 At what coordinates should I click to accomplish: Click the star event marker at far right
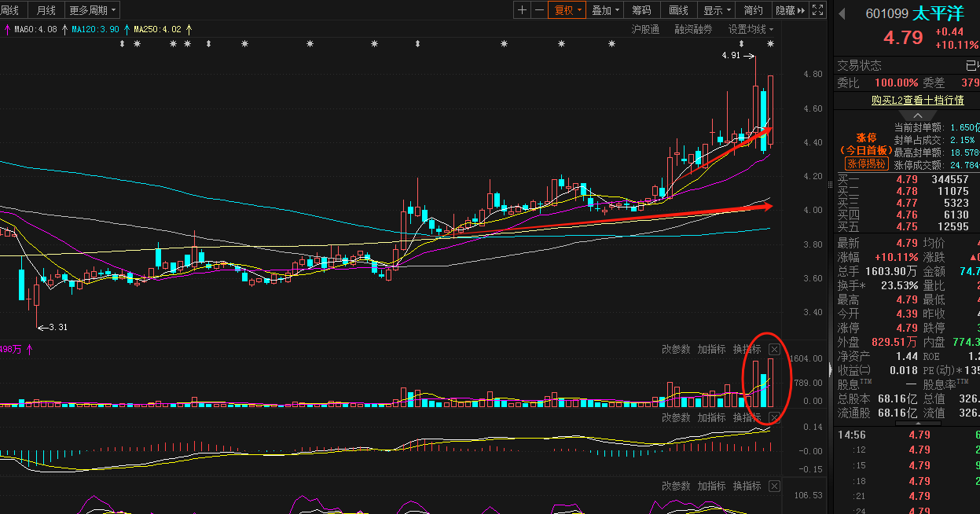coord(771,44)
